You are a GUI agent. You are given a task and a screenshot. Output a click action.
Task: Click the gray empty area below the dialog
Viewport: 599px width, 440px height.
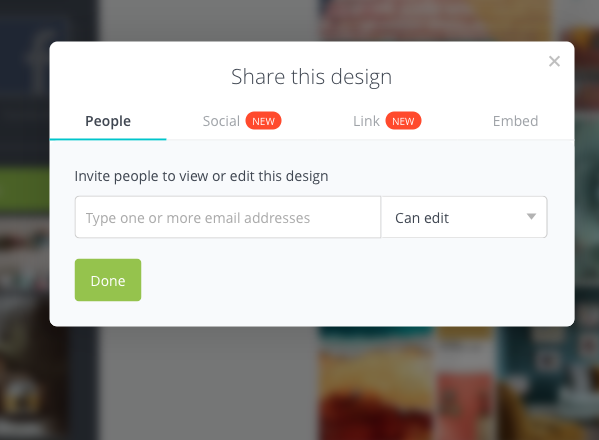[x=208, y=382]
